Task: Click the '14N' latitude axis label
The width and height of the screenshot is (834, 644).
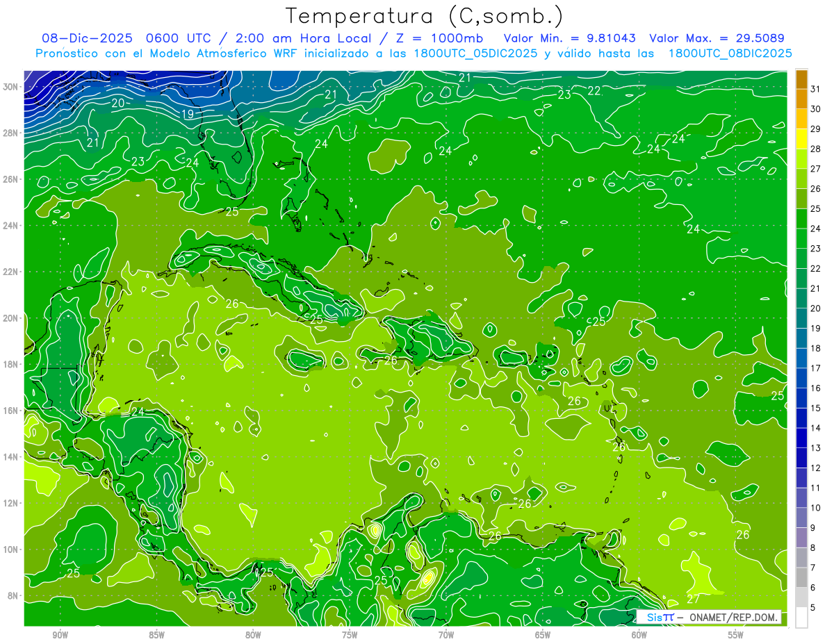Action: [x=10, y=457]
